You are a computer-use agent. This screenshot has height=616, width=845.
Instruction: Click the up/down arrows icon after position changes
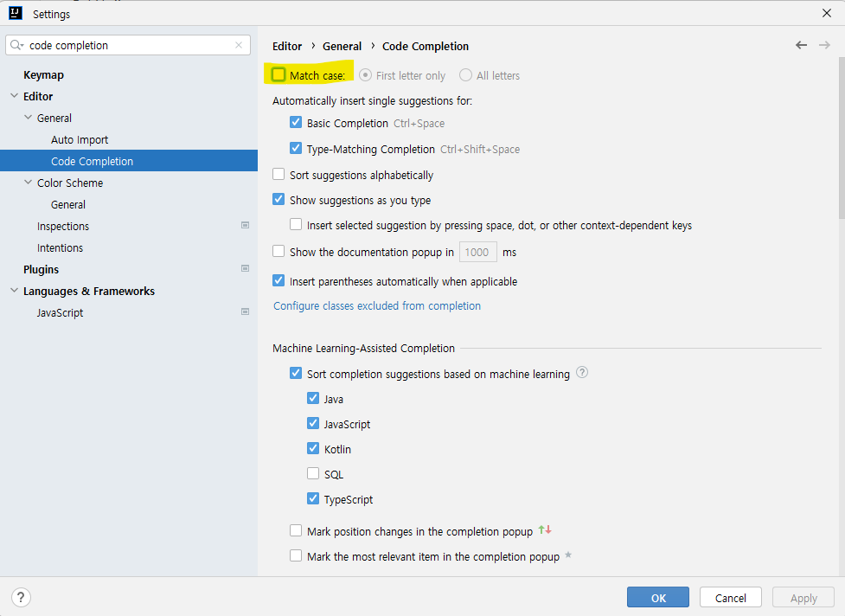tap(545, 530)
